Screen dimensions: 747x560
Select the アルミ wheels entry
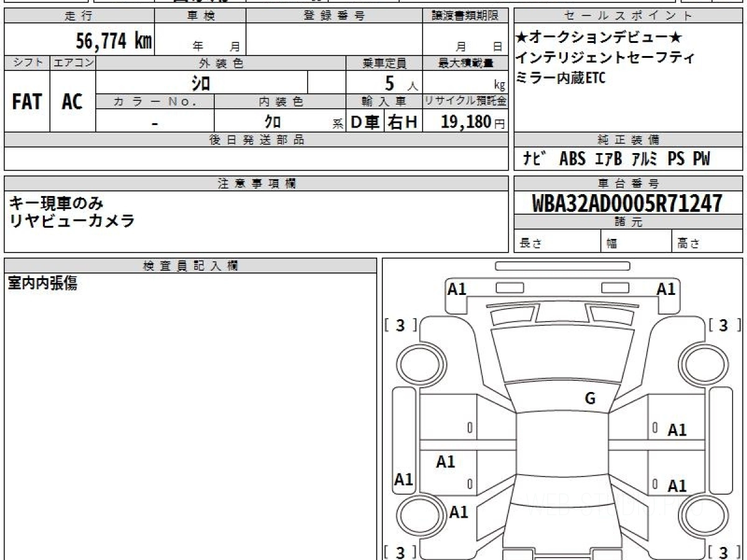tap(644, 159)
